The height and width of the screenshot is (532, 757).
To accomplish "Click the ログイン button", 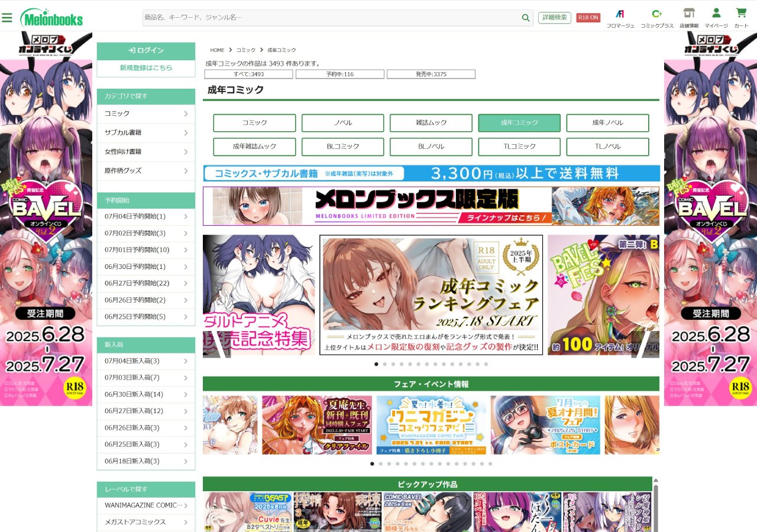I will click(146, 51).
